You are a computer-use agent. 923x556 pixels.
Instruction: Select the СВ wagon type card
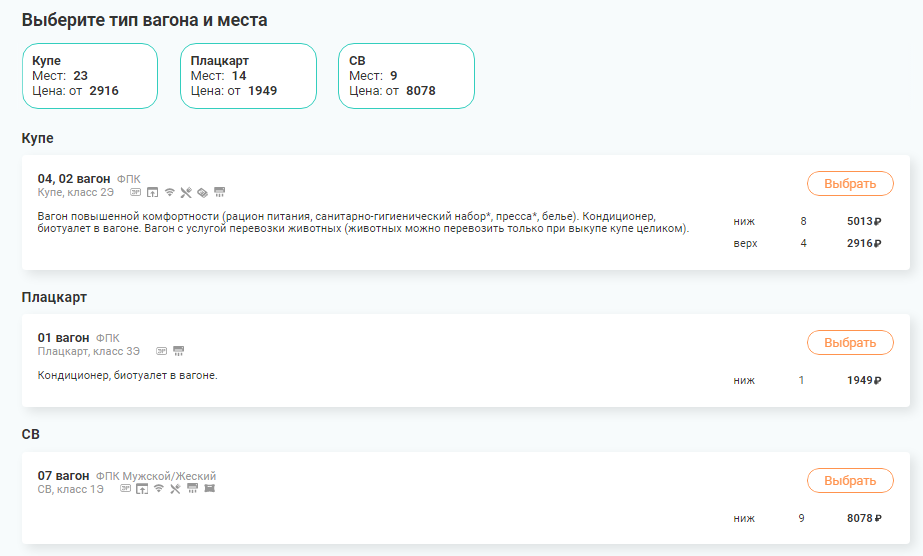[406, 76]
